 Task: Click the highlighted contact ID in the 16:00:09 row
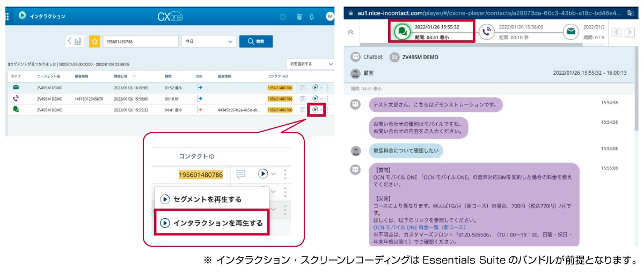click(280, 87)
